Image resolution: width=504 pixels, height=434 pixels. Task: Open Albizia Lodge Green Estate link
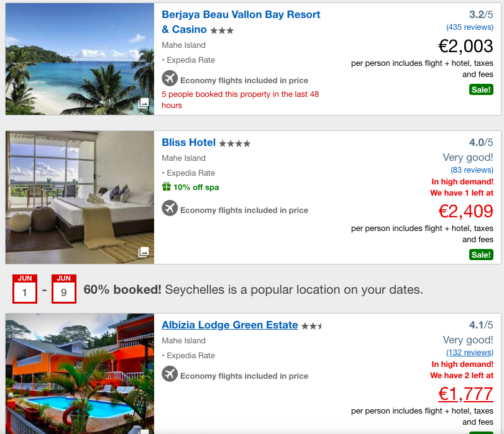[x=230, y=325]
